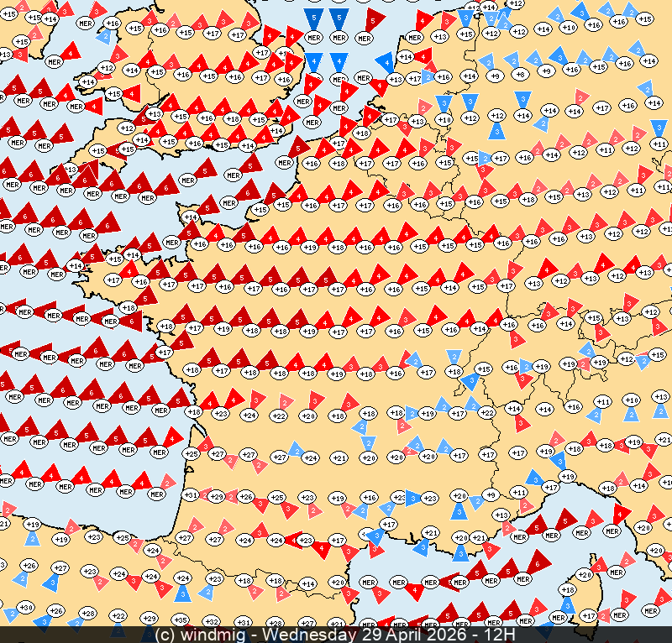The image size is (672, 643).
Task: Click the +17 label on southern Corsica
Action: click(x=589, y=616)
